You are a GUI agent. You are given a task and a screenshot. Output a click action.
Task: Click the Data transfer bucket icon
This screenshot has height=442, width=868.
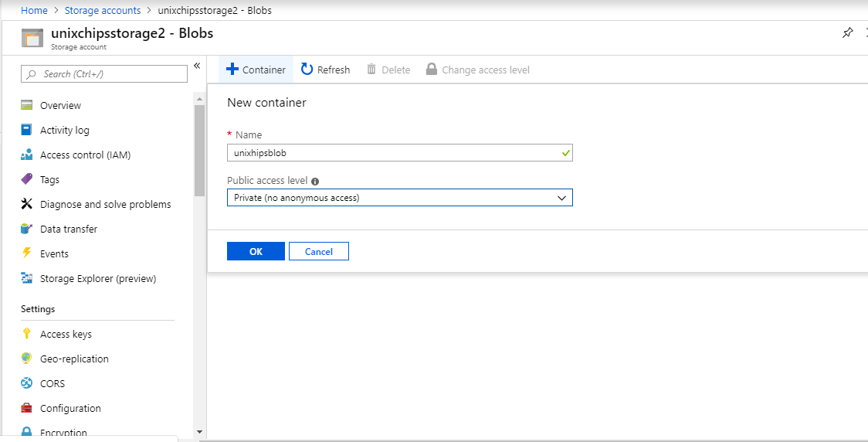click(x=26, y=229)
